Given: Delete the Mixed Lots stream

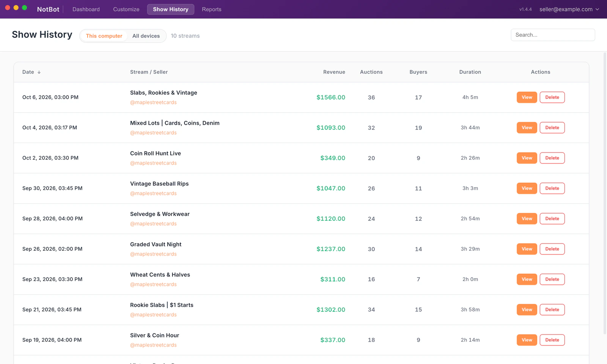Looking at the screenshot, I should coord(552,128).
